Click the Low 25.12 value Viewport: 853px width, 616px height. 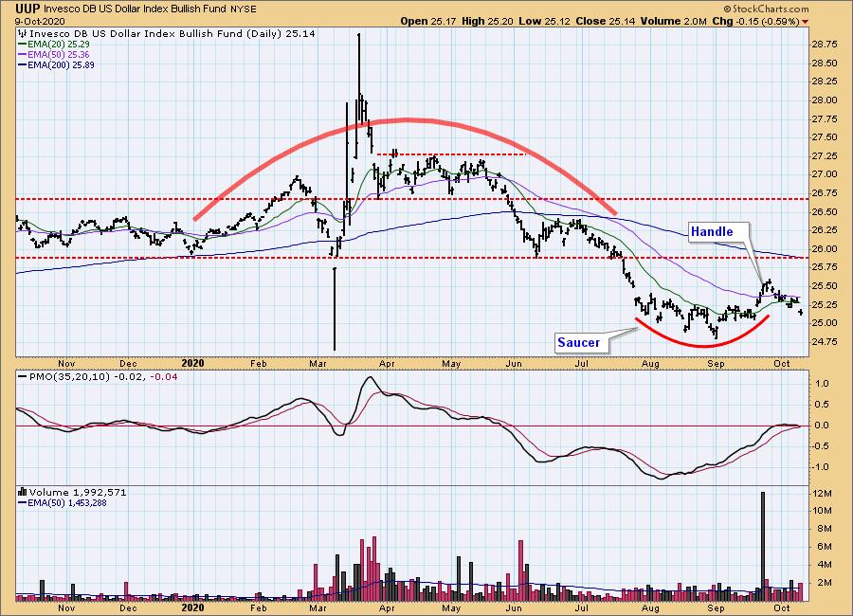(x=545, y=21)
